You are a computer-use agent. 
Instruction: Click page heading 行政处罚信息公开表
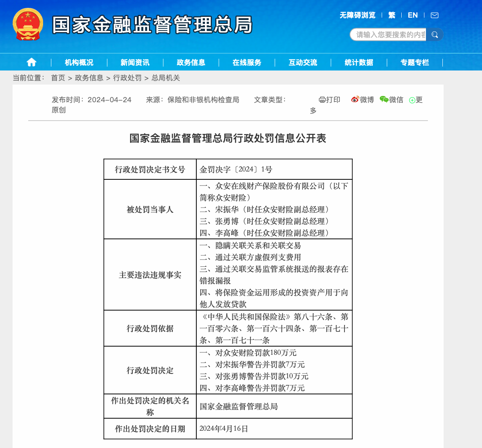[x=228, y=138]
